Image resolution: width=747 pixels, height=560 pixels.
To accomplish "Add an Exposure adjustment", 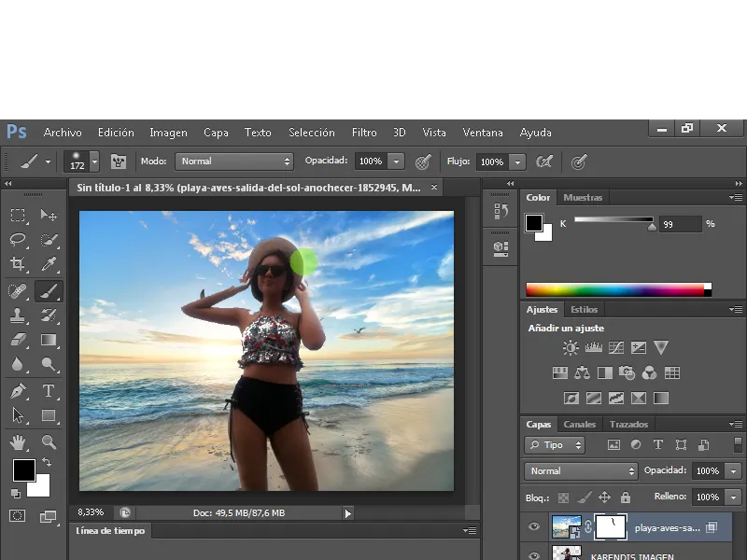I will 639,347.
